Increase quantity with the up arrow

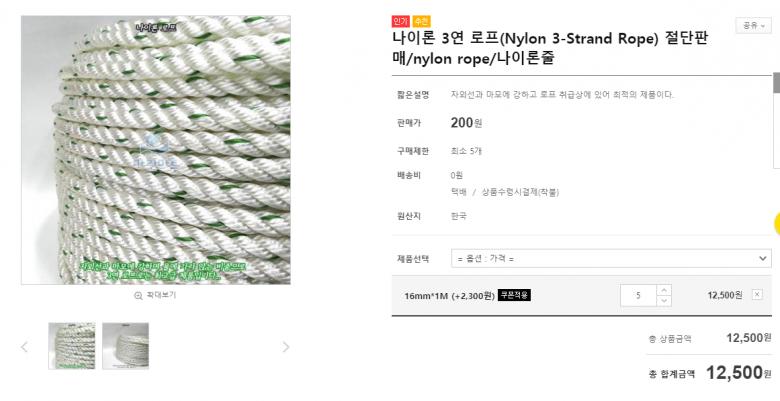coord(664,290)
